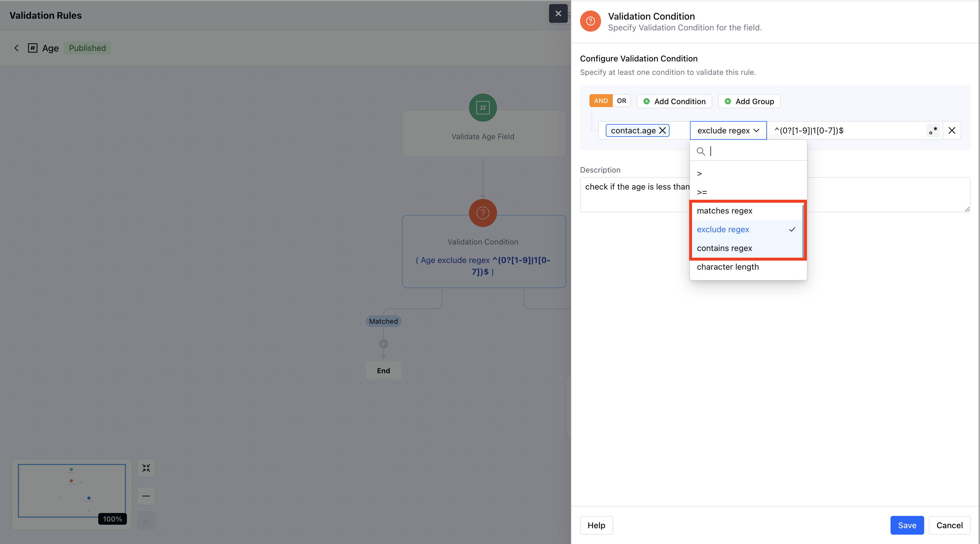Zoom out the canvas with minus button
This screenshot has height=544, width=980.
(x=146, y=496)
